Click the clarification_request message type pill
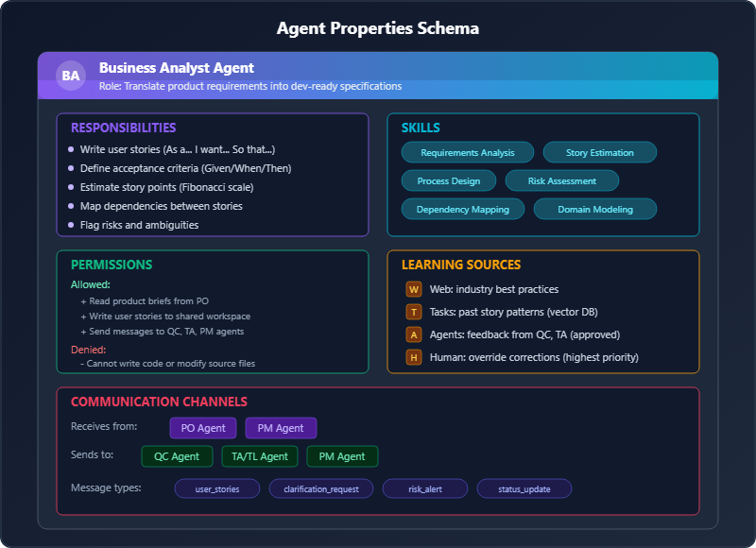 coord(321,488)
